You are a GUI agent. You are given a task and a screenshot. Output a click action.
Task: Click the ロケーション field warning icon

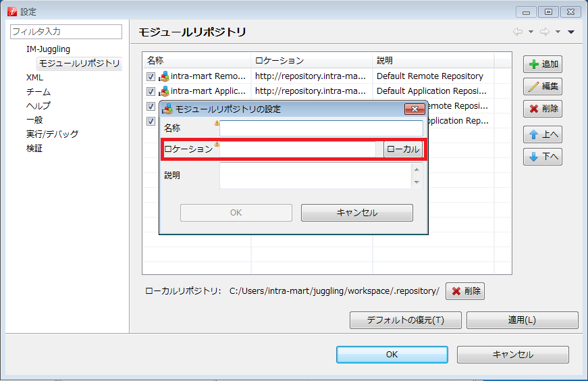pos(217,144)
